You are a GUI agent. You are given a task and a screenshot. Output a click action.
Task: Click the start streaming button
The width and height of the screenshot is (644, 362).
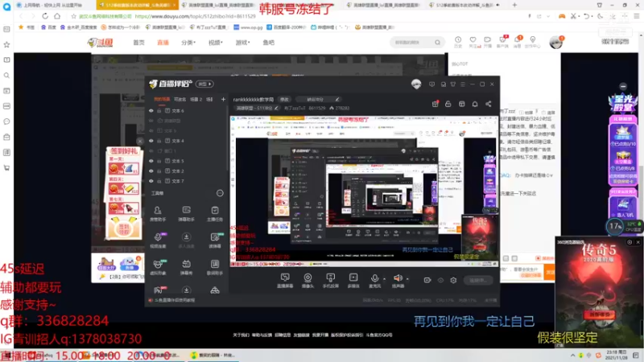pos(477,280)
